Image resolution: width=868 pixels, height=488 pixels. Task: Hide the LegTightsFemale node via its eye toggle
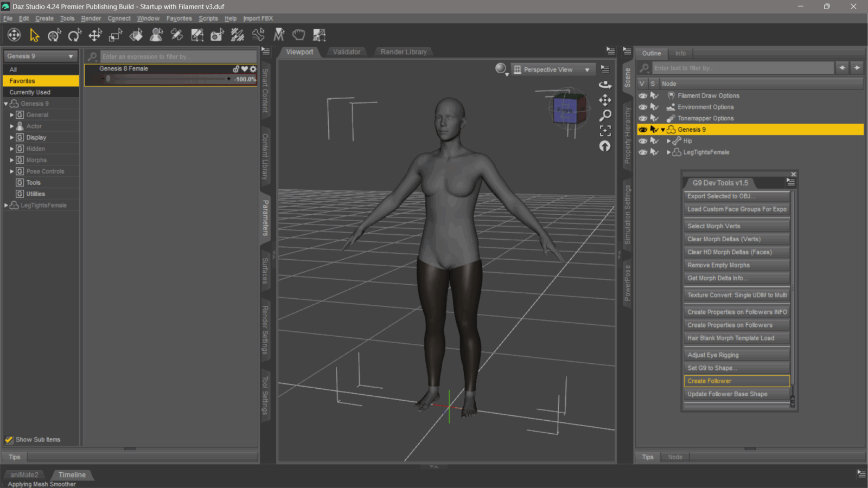point(643,152)
